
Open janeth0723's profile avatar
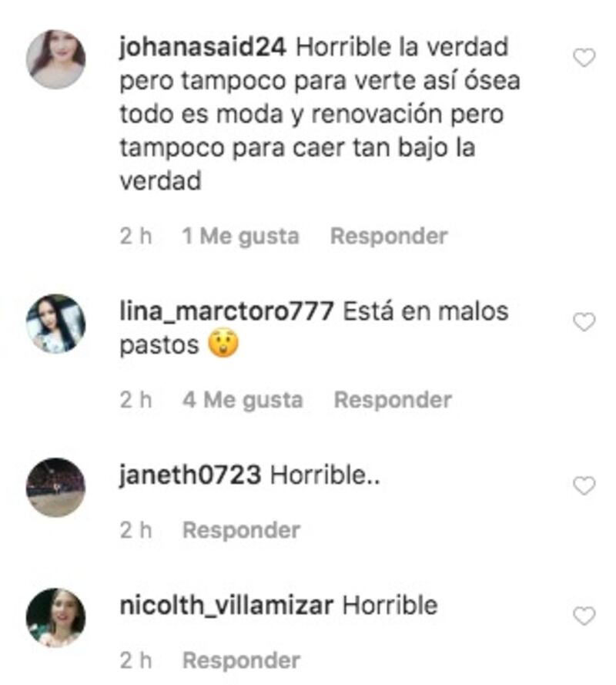(x=55, y=487)
